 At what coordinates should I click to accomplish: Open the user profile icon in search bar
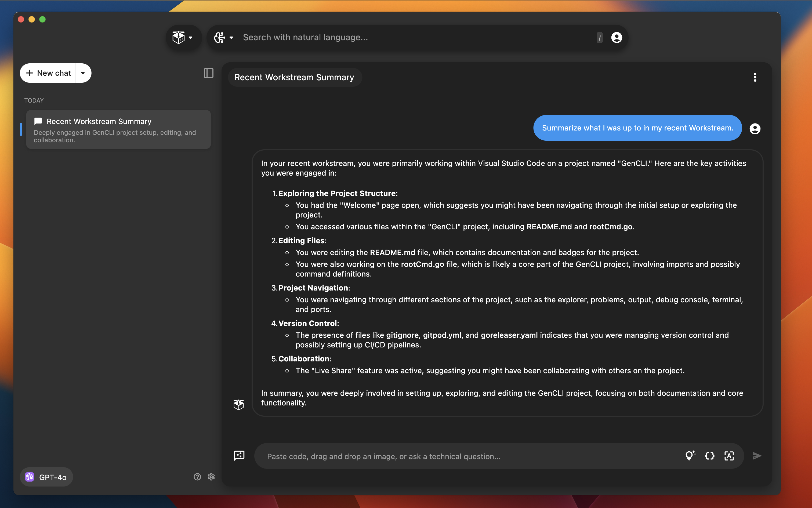[616, 37]
